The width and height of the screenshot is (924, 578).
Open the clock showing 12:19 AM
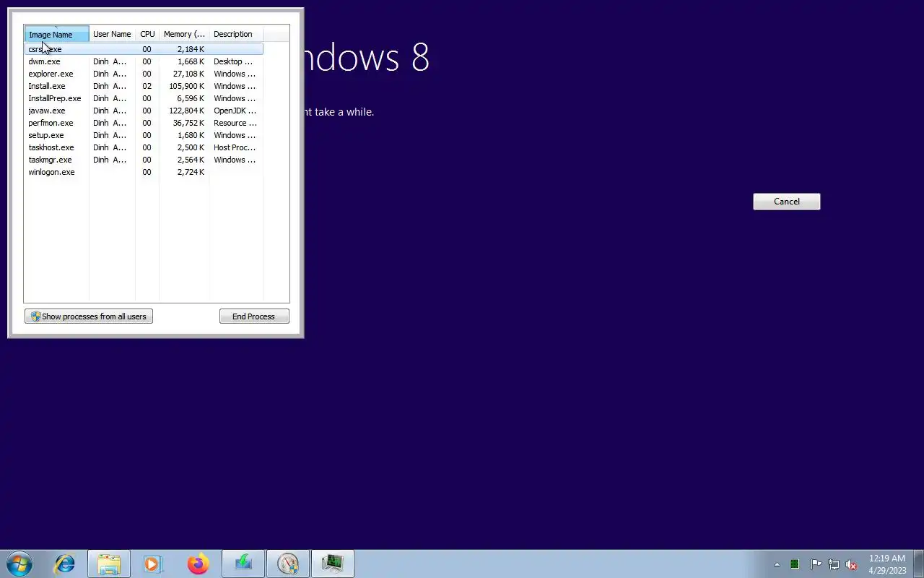[887, 564]
